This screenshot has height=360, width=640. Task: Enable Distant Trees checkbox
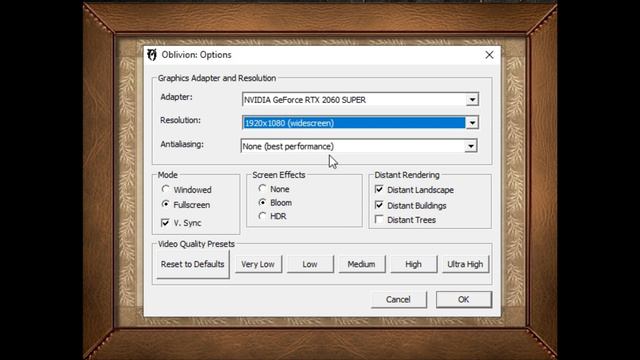tap(379, 220)
